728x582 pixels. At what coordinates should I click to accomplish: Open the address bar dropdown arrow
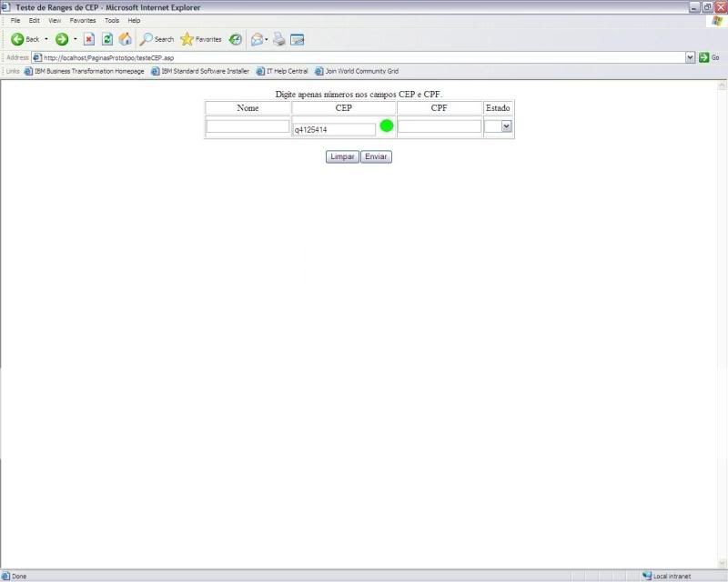[x=690, y=57]
